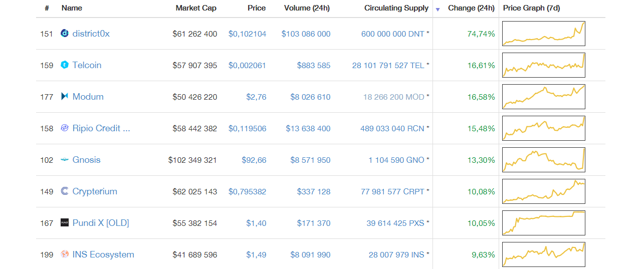Sort by the Circulating Supply header
The width and height of the screenshot is (644, 269).
pos(396,8)
